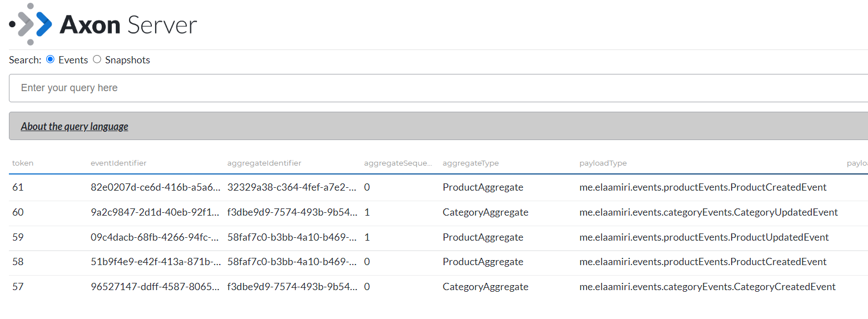The height and width of the screenshot is (319, 868).
Task: Click CategoryAggregate in token 60 row
Action: tap(486, 212)
